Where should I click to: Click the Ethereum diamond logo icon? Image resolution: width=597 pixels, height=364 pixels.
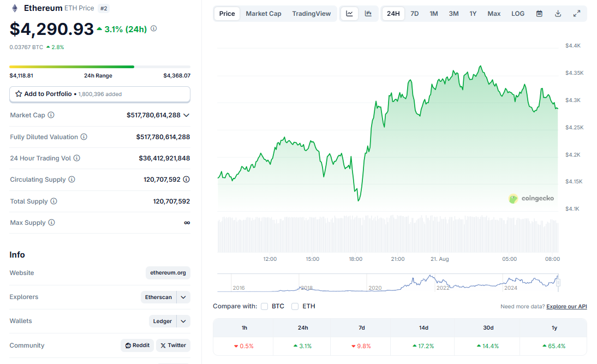15,8
